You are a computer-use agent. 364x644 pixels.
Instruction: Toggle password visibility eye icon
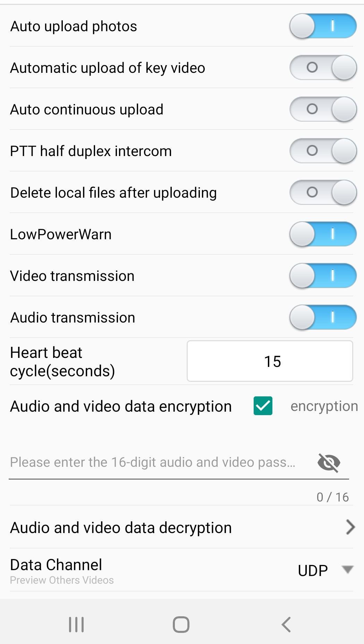pos(329,462)
